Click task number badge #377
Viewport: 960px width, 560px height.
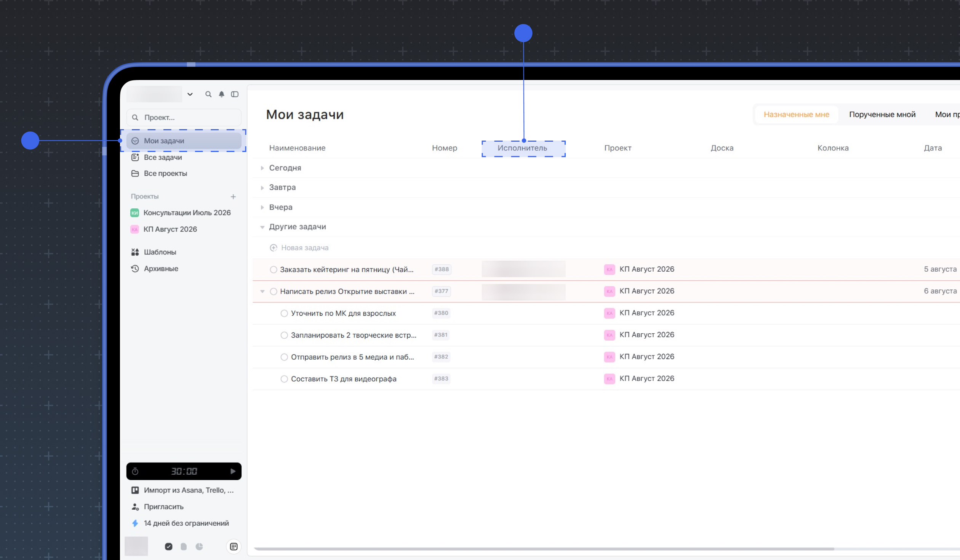pos(441,291)
